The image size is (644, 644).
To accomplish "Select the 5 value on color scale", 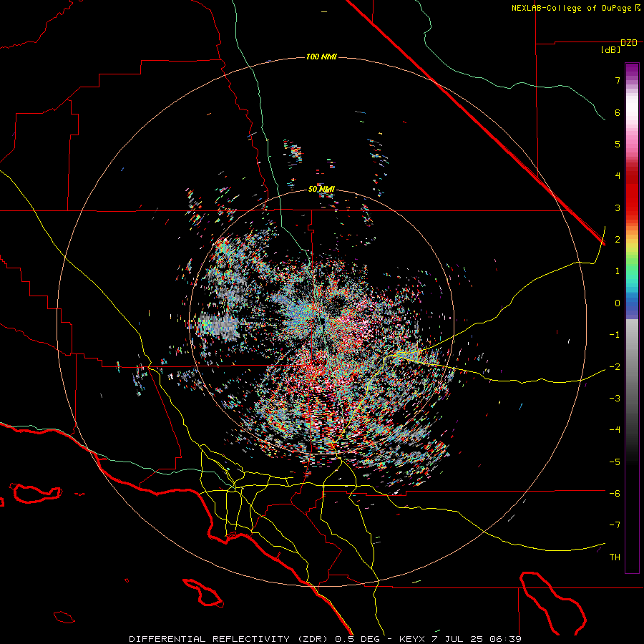I will 618,144.
